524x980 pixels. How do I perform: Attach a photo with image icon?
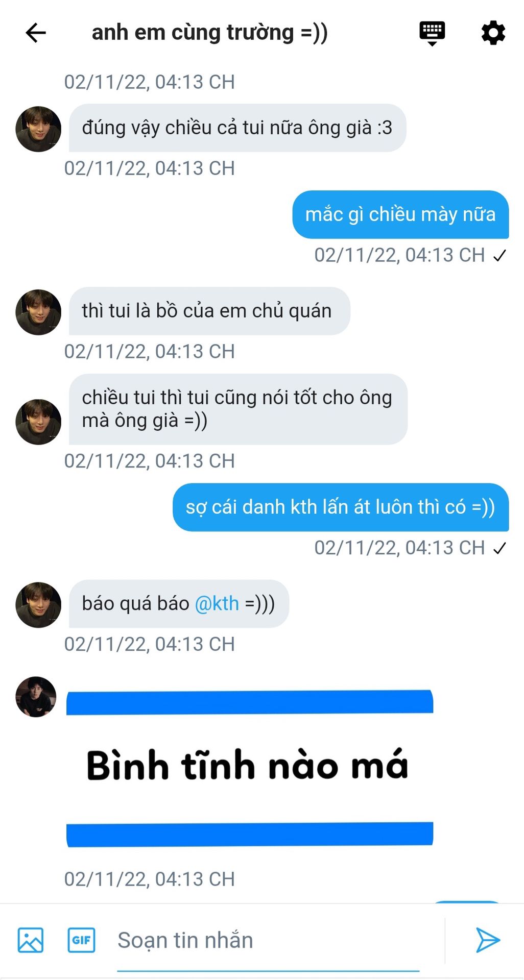tap(31, 940)
